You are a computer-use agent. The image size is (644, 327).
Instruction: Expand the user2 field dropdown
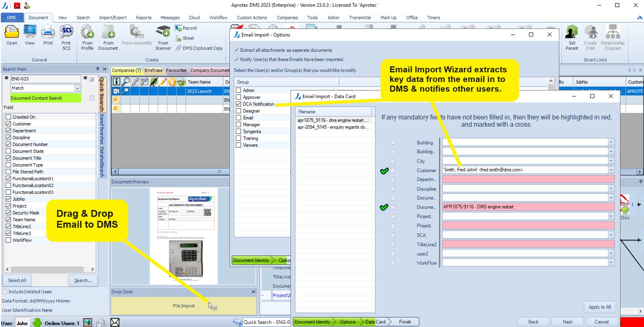pos(611,253)
